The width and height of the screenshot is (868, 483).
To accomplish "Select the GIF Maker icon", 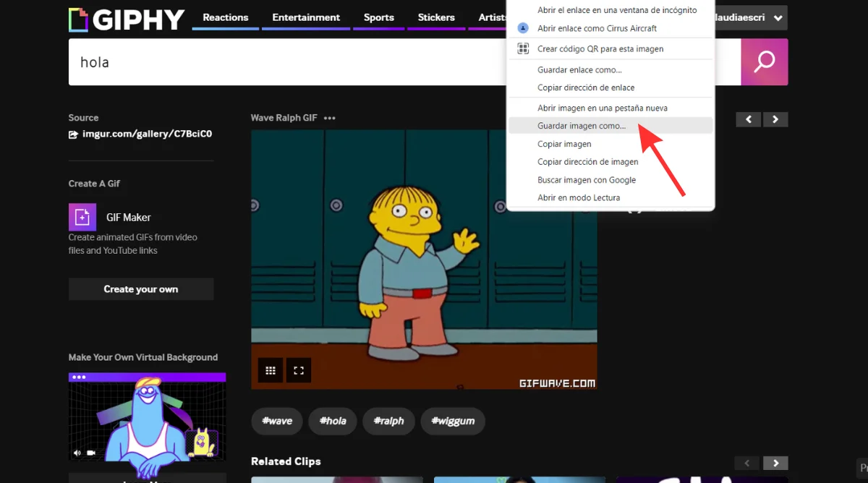I will (x=82, y=216).
